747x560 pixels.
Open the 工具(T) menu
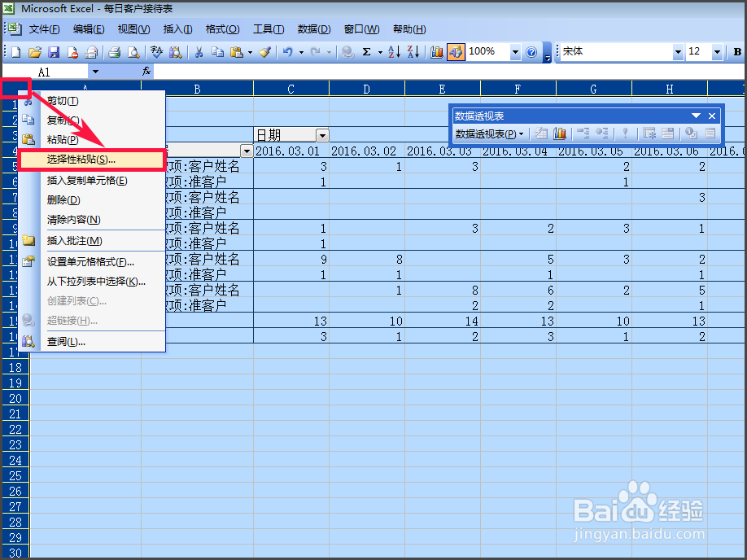pyautogui.click(x=269, y=29)
